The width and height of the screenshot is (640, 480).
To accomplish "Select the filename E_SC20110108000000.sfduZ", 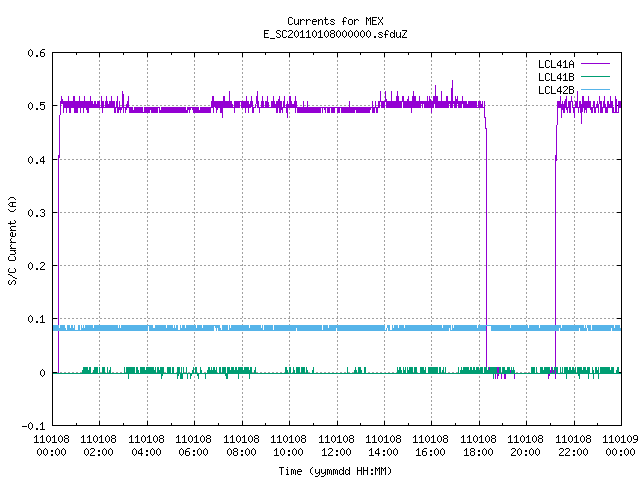I will (335, 34).
